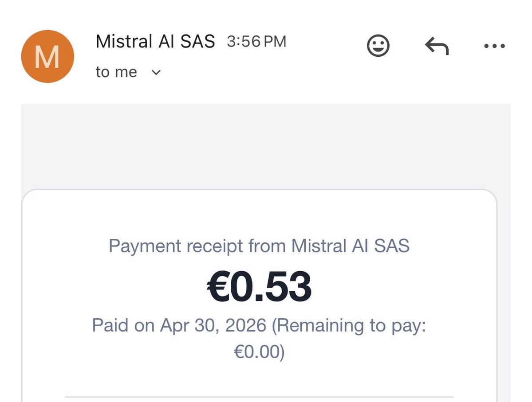Tap the €0.53 amount
This screenshot has width=532, height=402.
click(x=259, y=286)
